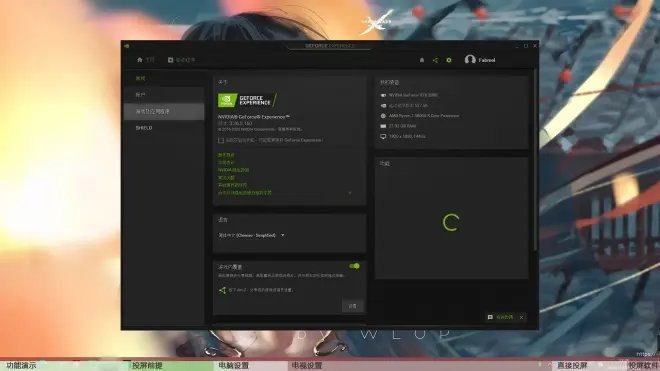Open the notifications bell
The height and width of the screenshot is (371, 660).
[422, 60]
